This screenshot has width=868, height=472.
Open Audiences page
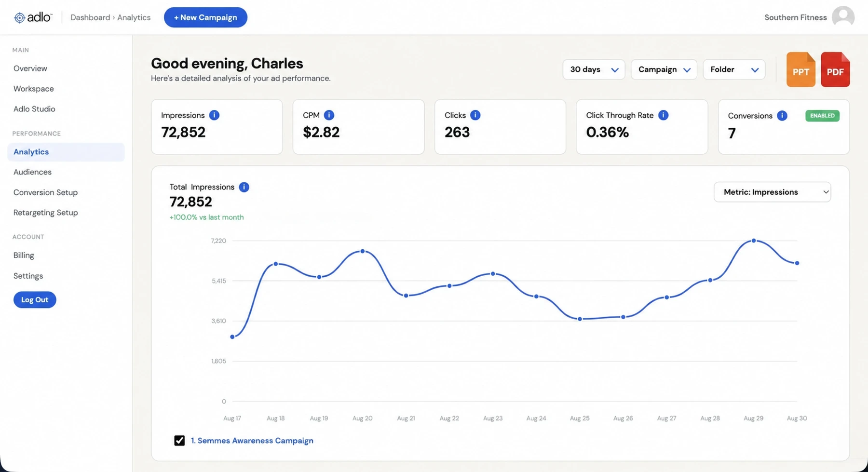tap(32, 172)
